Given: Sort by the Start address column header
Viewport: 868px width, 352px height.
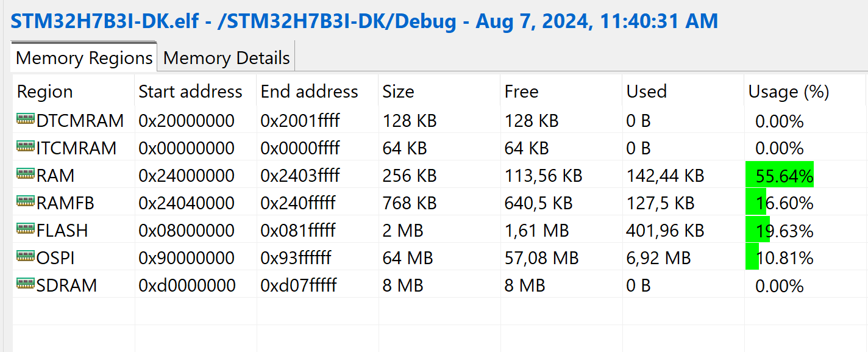Looking at the screenshot, I should point(190,92).
